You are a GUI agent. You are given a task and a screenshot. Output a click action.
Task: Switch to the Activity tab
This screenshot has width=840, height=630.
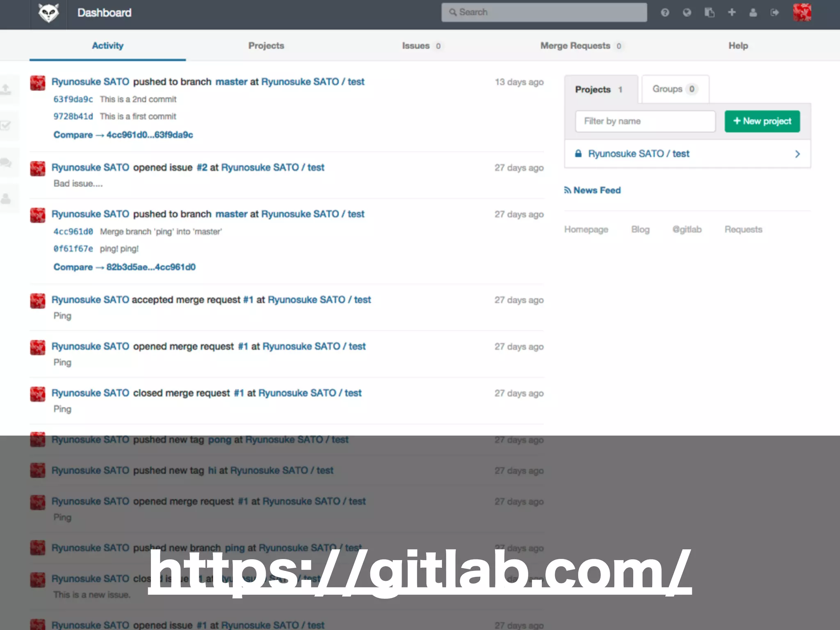coord(107,46)
